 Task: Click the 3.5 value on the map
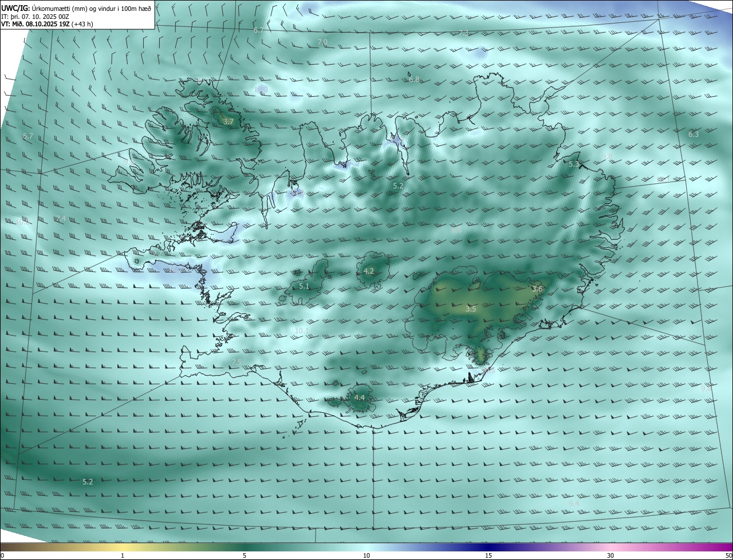coord(471,309)
